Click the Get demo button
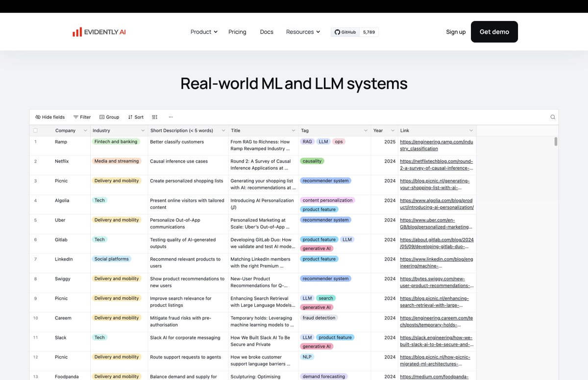 coord(494,32)
